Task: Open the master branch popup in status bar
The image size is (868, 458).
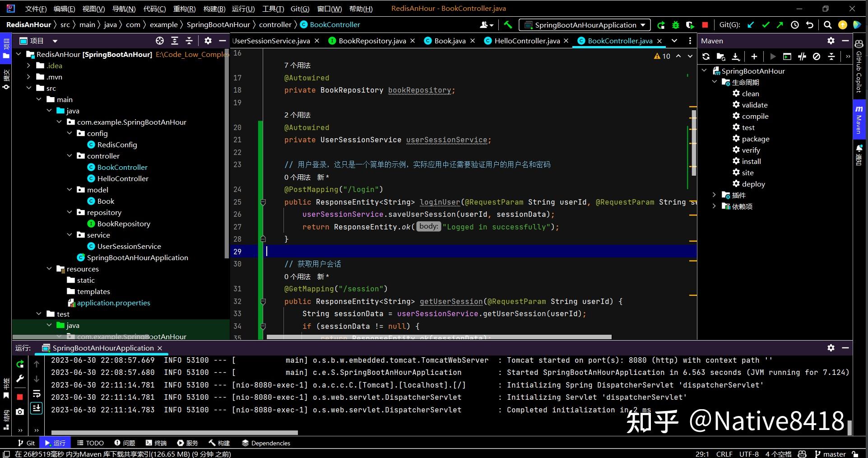Action: tap(832, 454)
